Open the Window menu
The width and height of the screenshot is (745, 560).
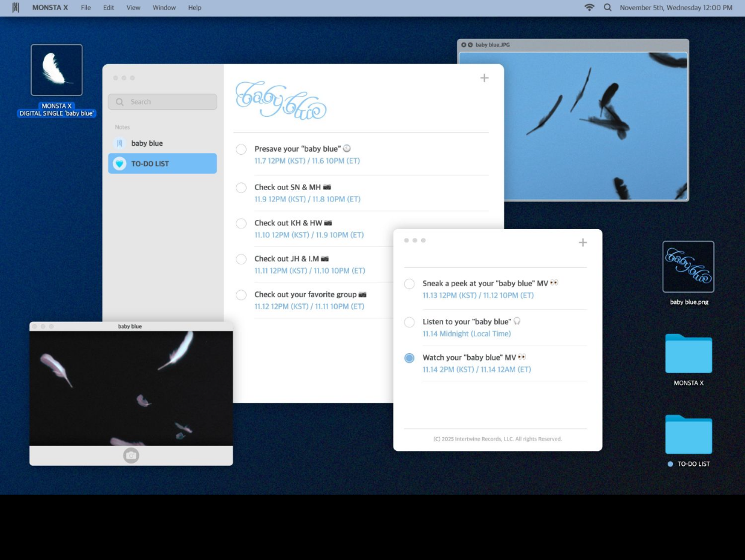point(164,8)
